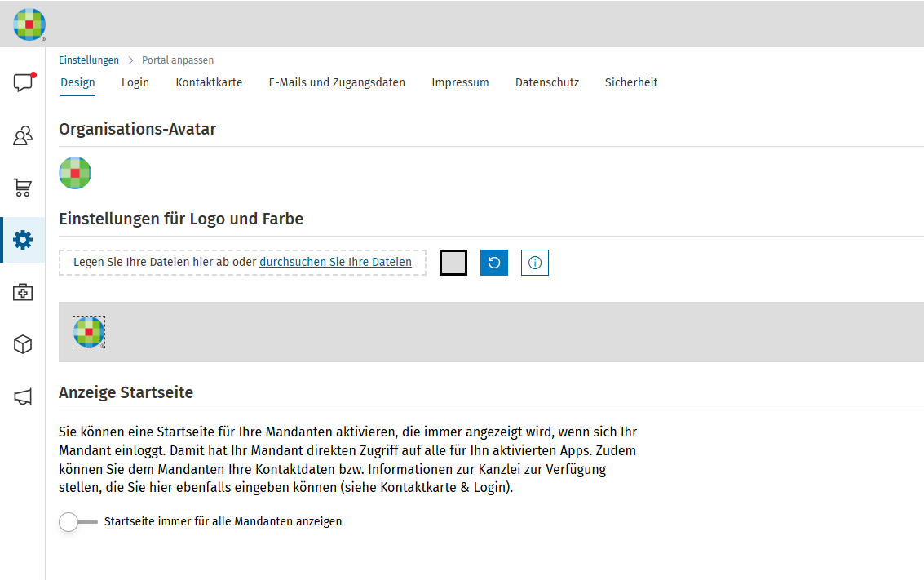Select the logo preview thumbnail in gray bar
The height and width of the screenshot is (580, 924).
click(x=89, y=332)
